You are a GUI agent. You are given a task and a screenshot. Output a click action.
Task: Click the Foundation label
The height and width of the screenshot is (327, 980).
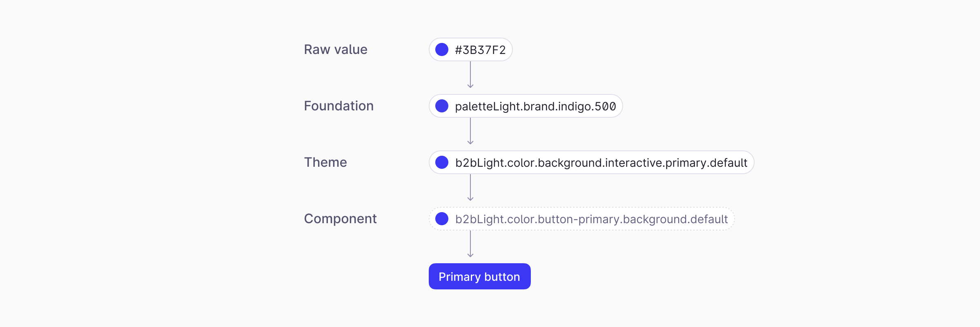[339, 106]
